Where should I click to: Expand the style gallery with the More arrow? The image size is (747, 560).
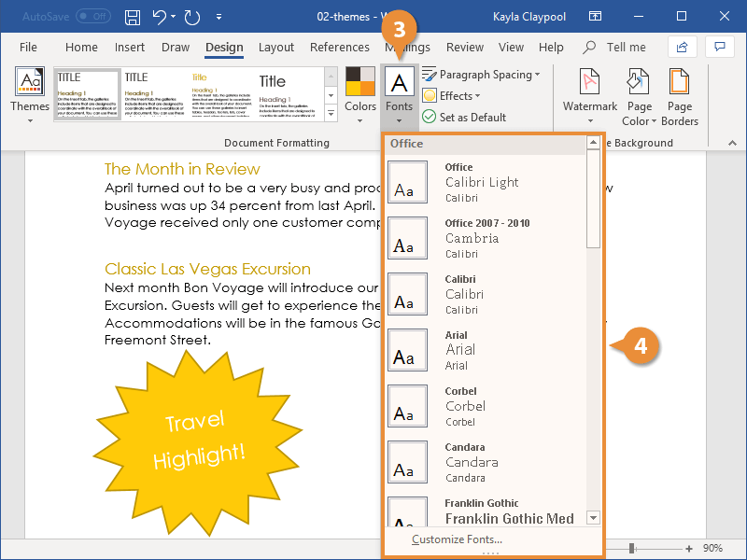[x=331, y=112]
